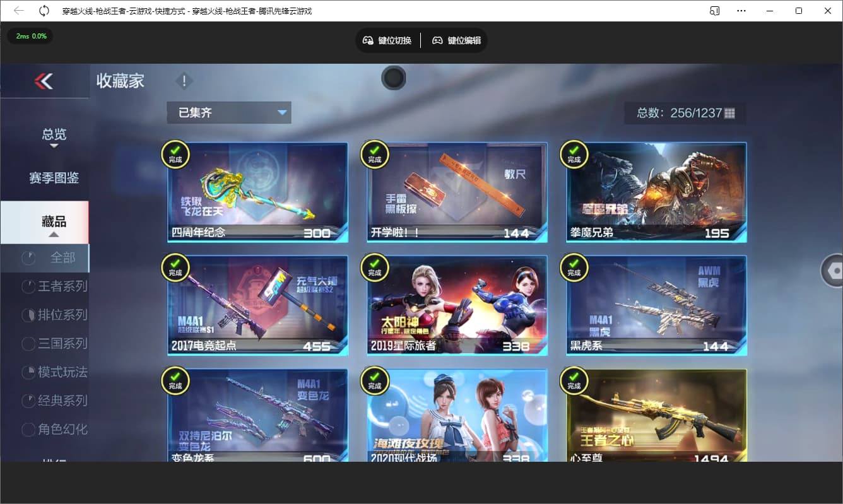Click the circular black indicator at screen top center

coord(394,78)
